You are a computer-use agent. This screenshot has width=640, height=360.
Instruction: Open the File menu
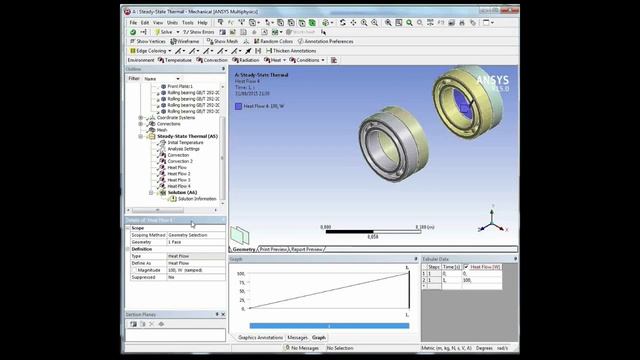point(133,23)
